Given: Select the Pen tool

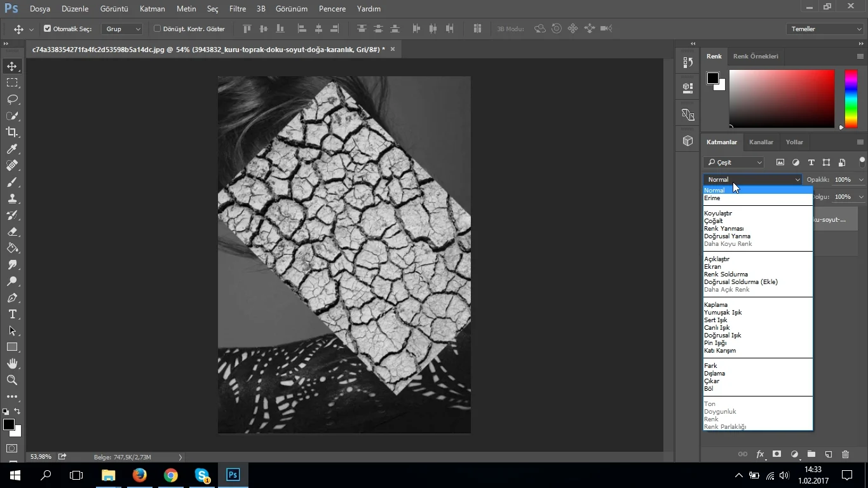Looking at the screenshot, I should coord(12,297).
